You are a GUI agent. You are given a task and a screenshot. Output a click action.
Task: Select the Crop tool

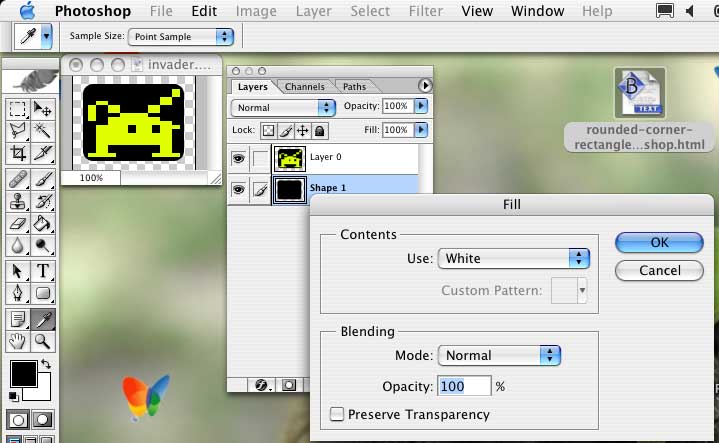[x=18, y=153]
